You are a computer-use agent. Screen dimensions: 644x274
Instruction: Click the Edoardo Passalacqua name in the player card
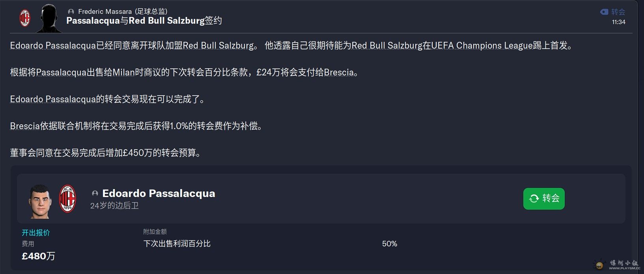pyautogui.click(x=159, y=193)
